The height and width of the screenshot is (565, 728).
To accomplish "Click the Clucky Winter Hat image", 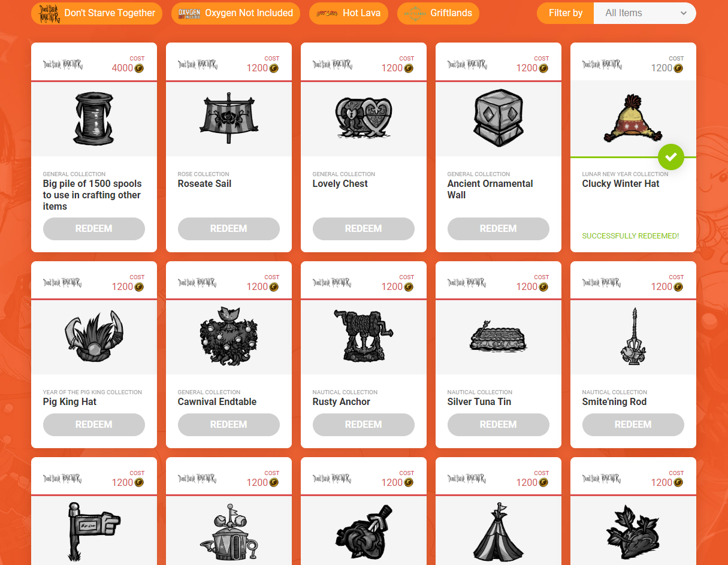I will [x=633, y=118].
